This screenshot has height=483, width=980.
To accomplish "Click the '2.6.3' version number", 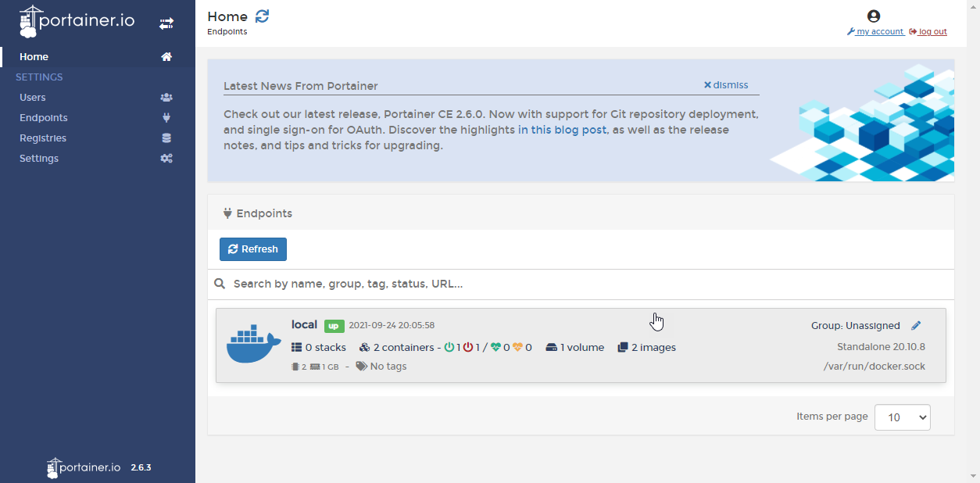I will click(141, 467).
